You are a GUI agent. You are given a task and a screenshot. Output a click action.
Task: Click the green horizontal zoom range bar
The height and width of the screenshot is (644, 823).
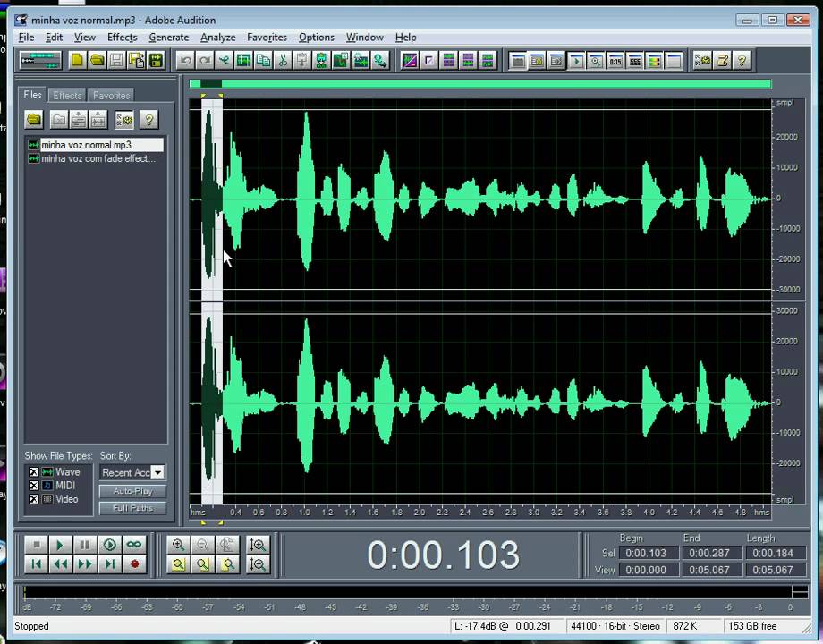pyautogui.click(x=480, y=84)
